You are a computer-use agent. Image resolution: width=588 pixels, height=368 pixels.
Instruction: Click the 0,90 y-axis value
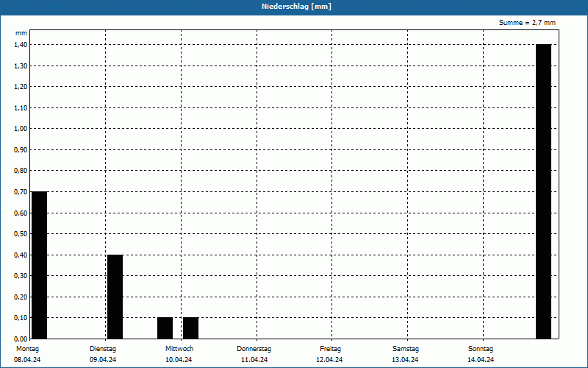tap(21, 150)
